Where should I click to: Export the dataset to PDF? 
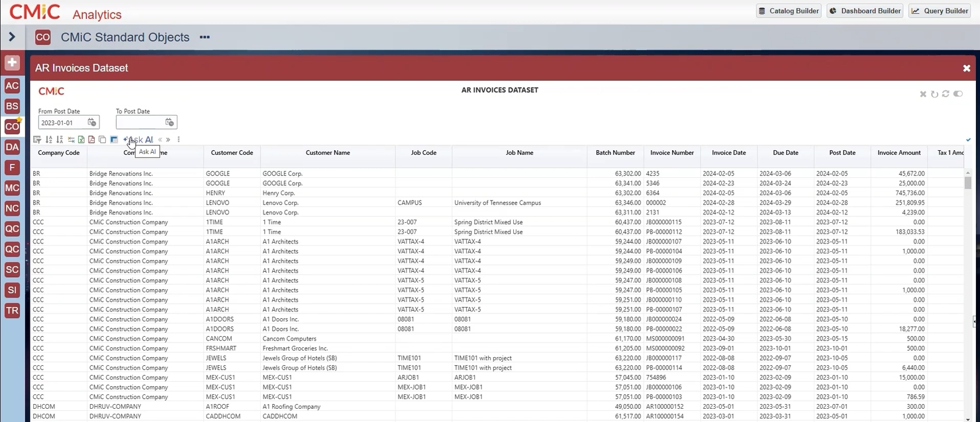click(91, 140)
